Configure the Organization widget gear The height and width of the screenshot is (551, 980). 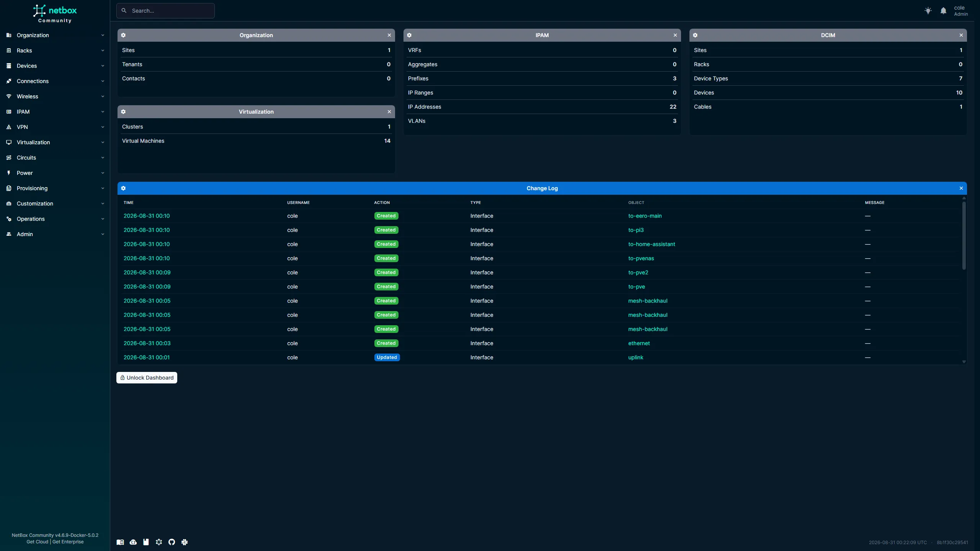(x=123, y=35)
